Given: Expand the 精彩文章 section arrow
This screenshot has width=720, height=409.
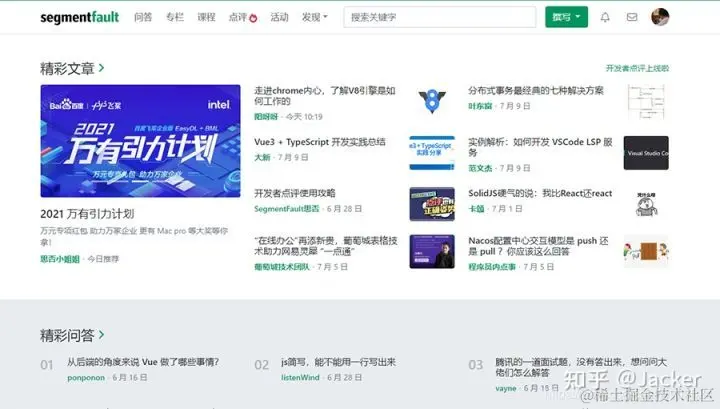Looking at the screenshot, I should [x=101, y=68].
